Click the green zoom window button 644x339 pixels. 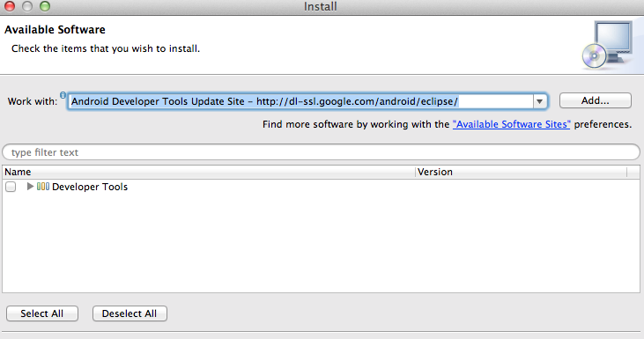tap(45, 6)
